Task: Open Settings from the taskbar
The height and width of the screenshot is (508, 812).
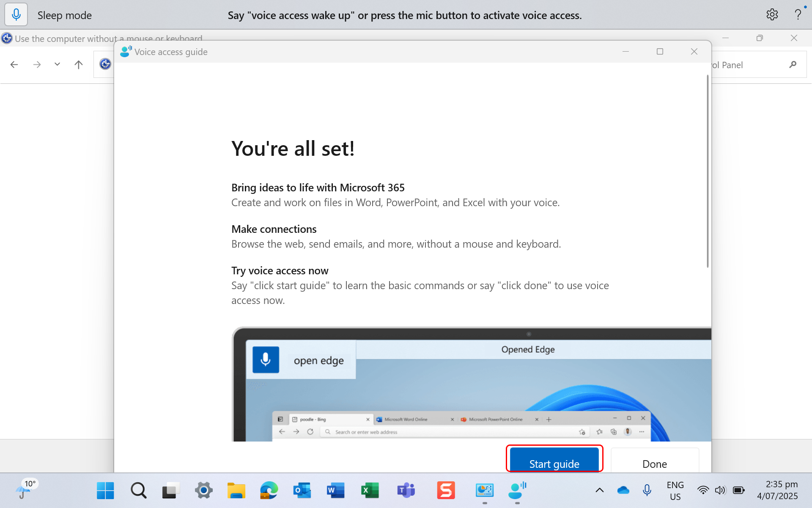Action: 204,491
